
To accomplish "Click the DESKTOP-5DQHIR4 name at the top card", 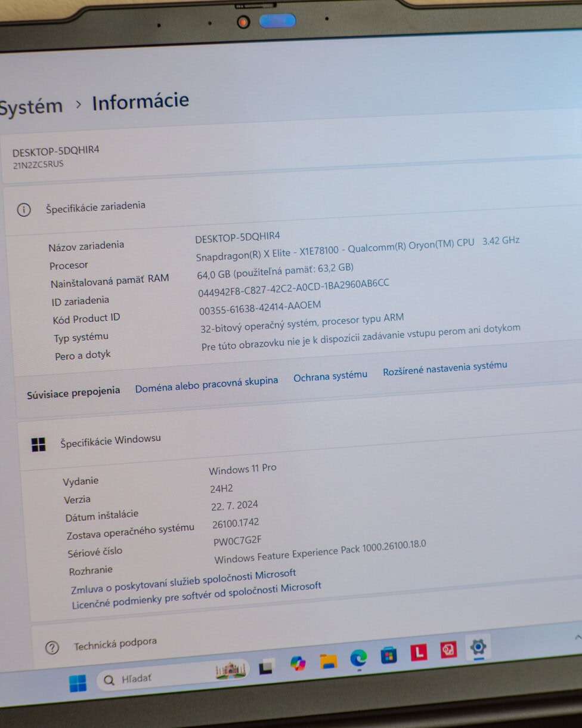I will pos(55,151).
